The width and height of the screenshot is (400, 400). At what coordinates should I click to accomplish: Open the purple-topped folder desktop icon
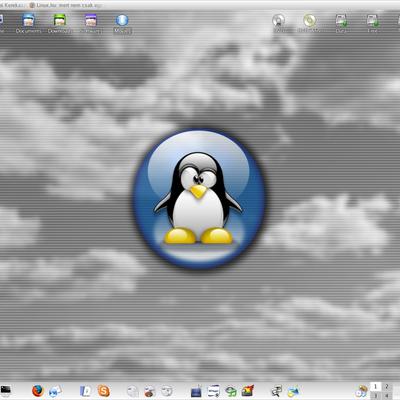[91, 21]
